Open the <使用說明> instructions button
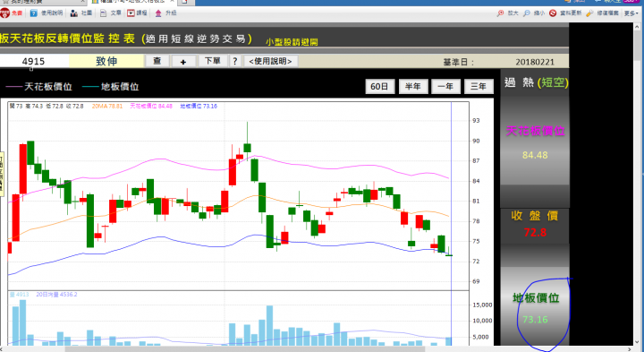 [x=271, y=61]
